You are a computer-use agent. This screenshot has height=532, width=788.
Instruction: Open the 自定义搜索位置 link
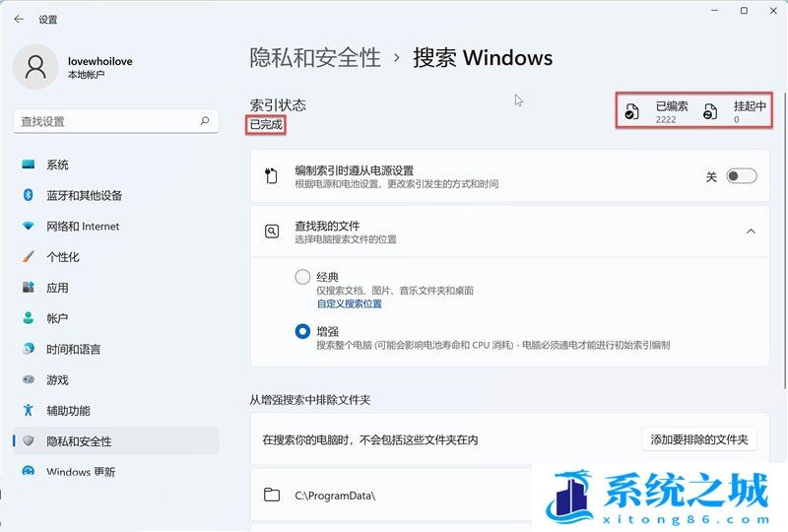click(x=350, y=303)
